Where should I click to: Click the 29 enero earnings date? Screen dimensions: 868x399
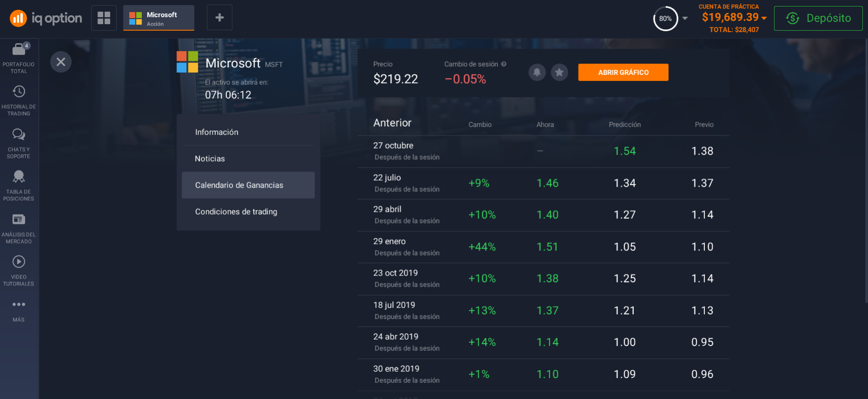389,242
